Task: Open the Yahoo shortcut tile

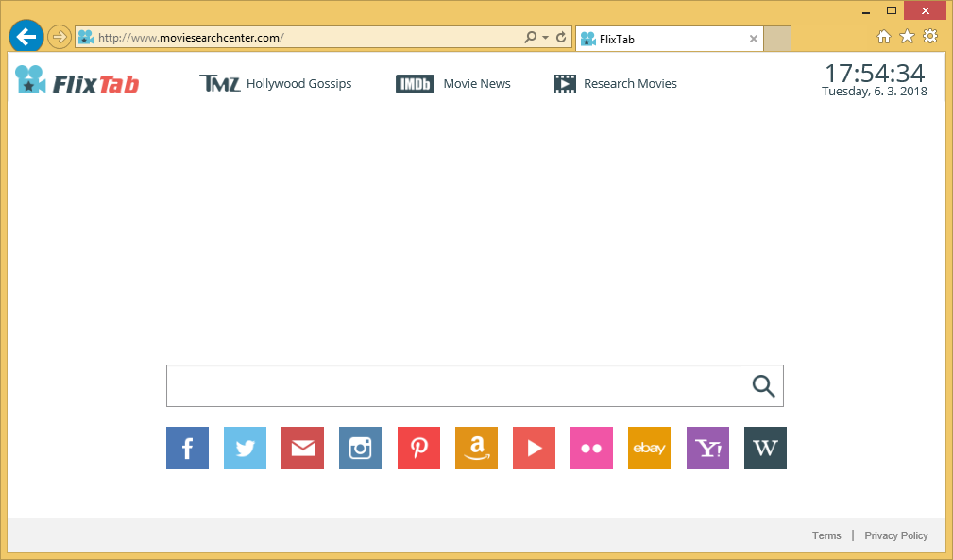Action: coord(707,448)
